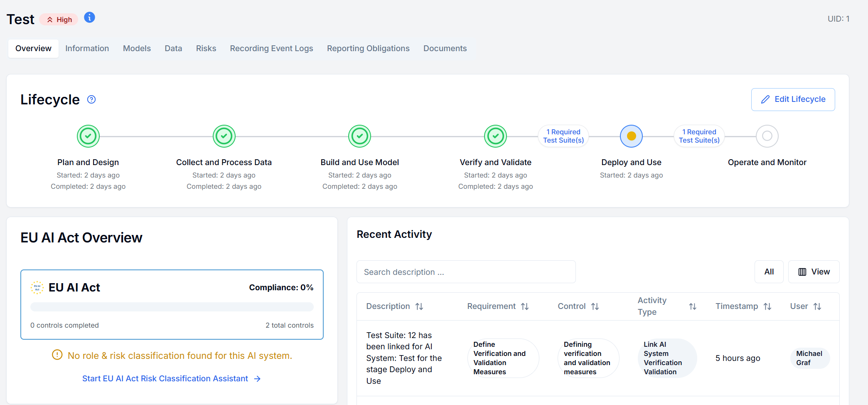Open the info tooltip next to Test title
Screen dimensions: 868x405
89,17
